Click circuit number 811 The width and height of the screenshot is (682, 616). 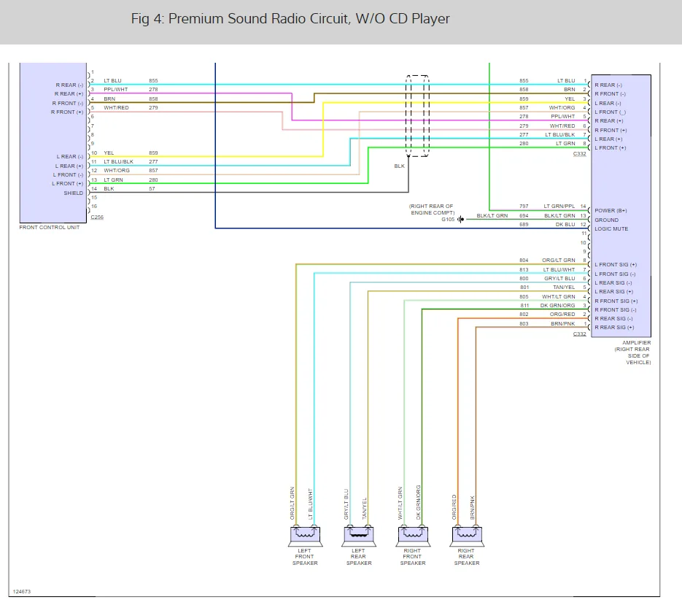point(524,306)
